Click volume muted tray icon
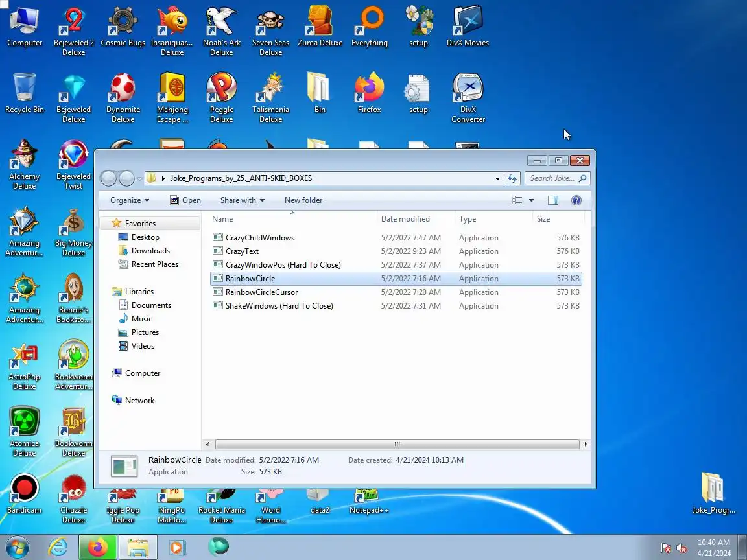 (x=682, y=548)
